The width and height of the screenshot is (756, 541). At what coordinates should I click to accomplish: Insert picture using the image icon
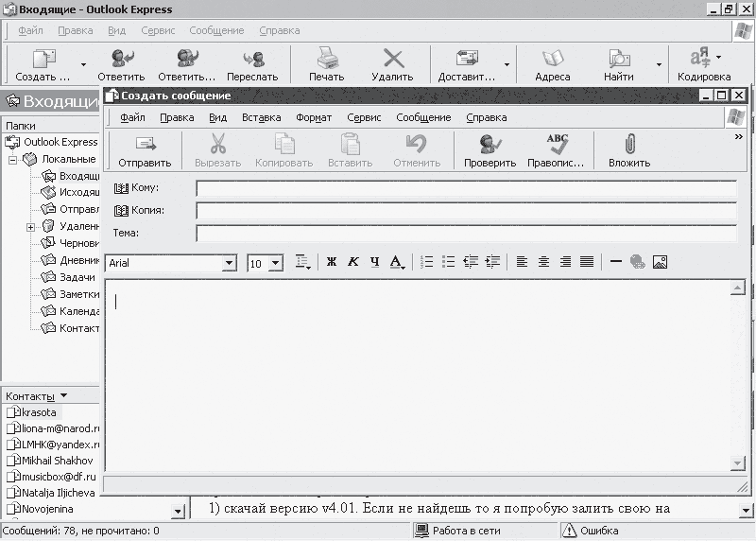(x=660, y=262)
